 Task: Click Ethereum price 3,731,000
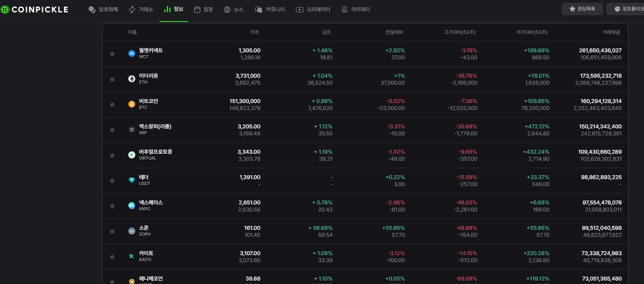point(248,76)
